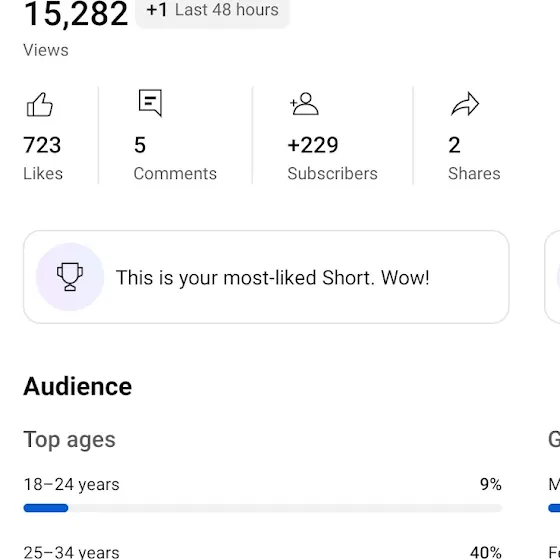This screenshot has height=560, width=560.
Task: Select the +229 subscribers figure
Action: [313, 145]
